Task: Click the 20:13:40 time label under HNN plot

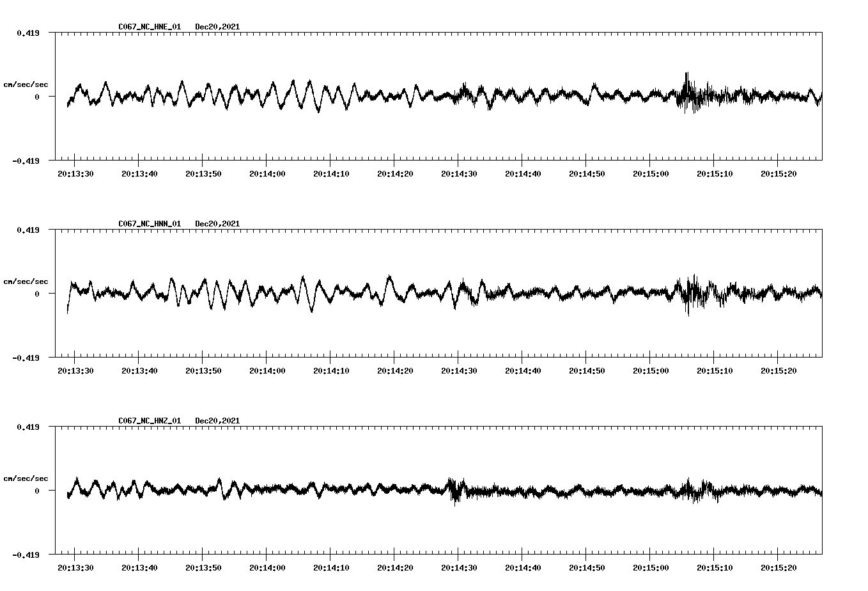Action: click(x=139, y=370)
